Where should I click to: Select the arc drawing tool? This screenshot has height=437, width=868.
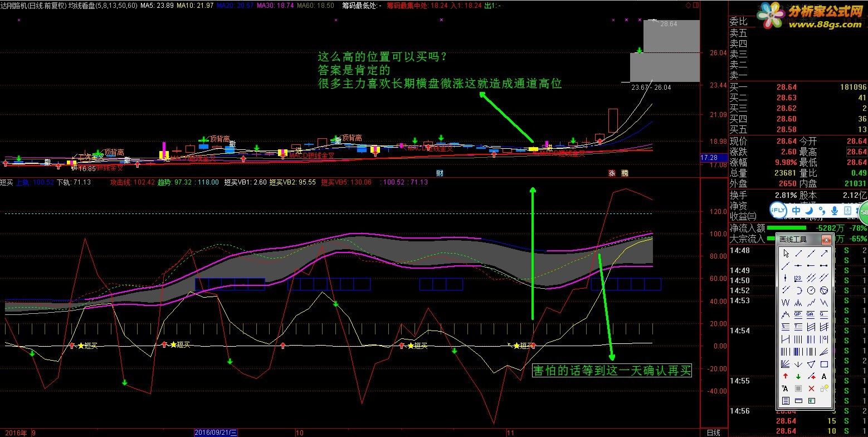(x=798, y=290)
